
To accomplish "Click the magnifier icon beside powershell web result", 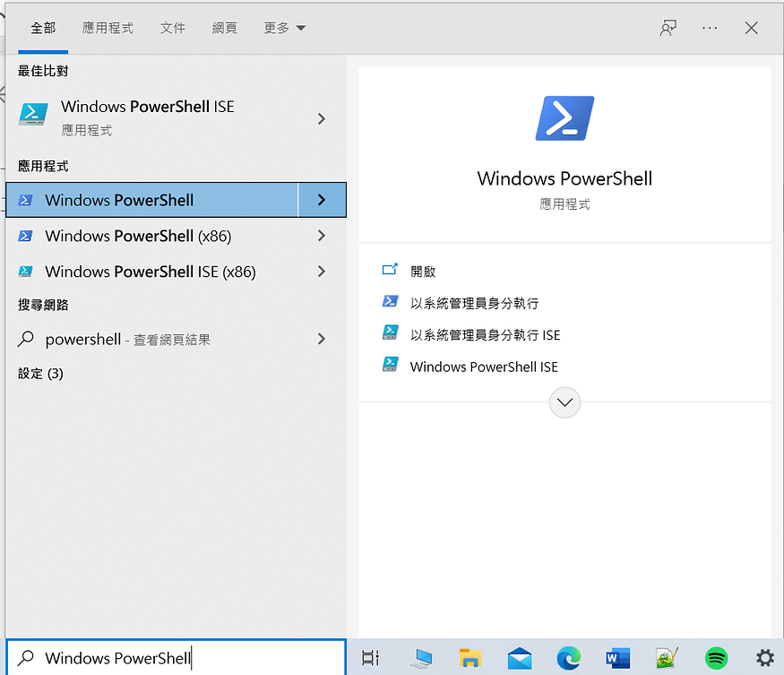I will click(x=25, y=339).
